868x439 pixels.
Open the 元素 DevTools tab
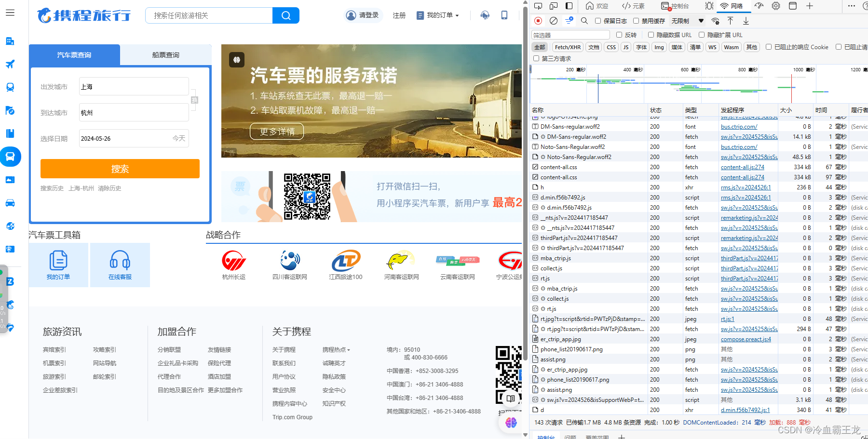tap(633, 6)
